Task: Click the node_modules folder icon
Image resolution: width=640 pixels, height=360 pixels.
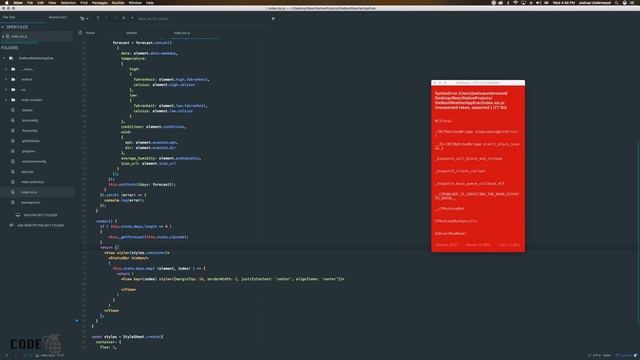Action: [x=13, y=100]
